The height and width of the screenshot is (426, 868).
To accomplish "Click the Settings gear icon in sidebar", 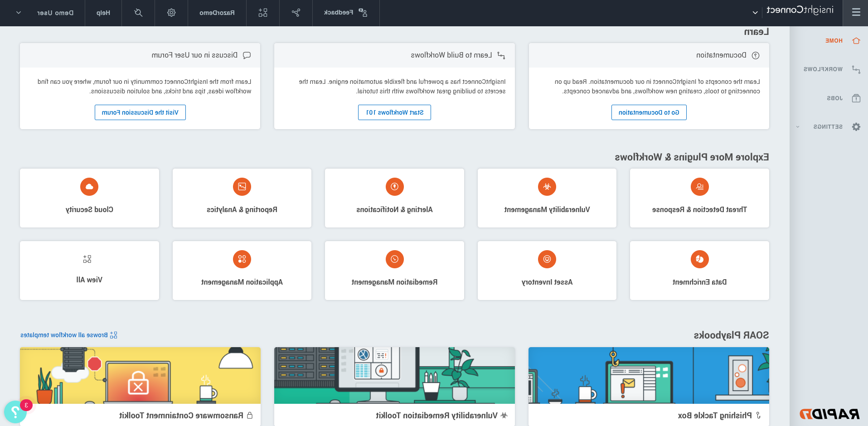I will pos(856,127).
